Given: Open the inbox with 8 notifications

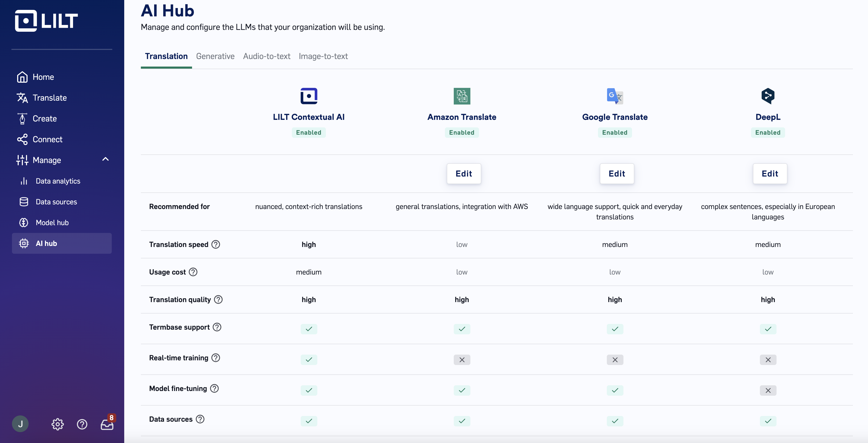Looking at the screenshot, I should point(108,423).
